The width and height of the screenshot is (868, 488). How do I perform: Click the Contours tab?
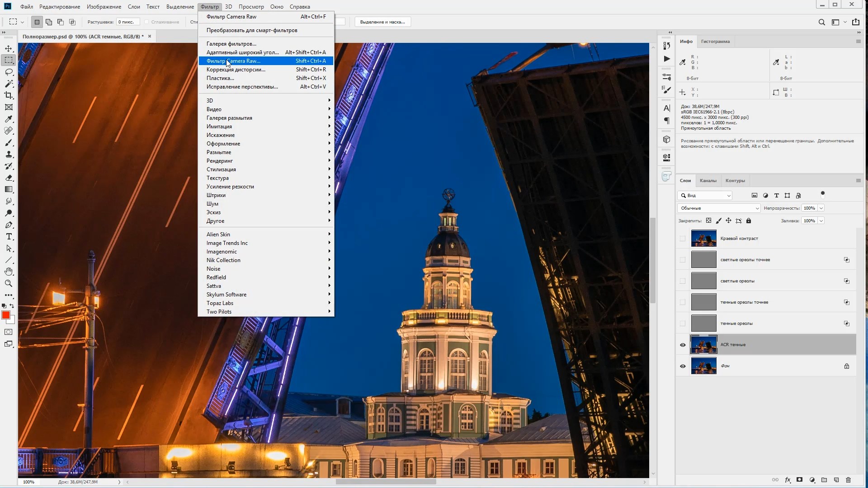coord(735,181)
